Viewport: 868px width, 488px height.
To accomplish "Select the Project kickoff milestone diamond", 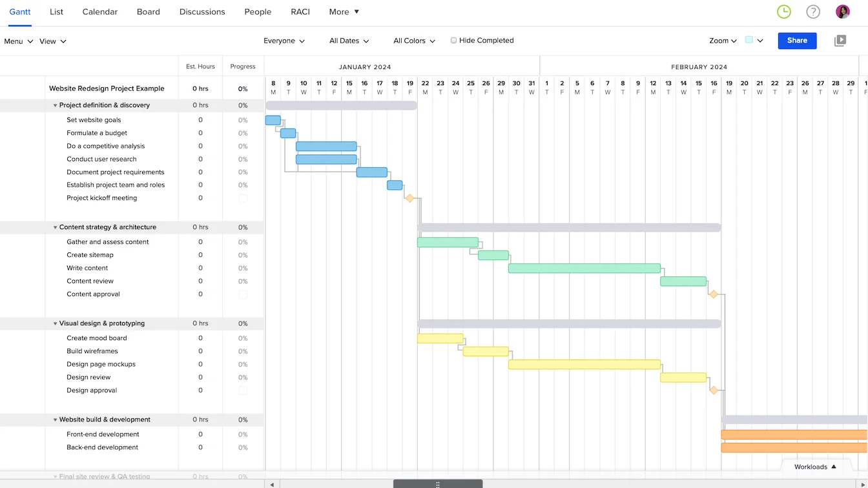I will (410, 198).
